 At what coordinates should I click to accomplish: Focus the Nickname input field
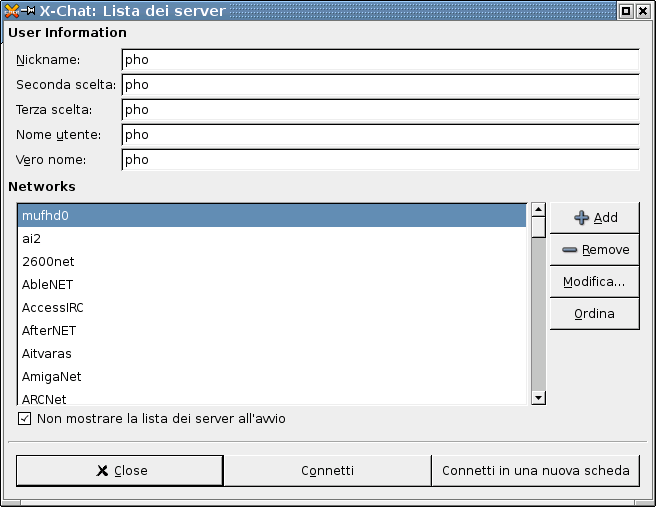click(x=379, y=60)
